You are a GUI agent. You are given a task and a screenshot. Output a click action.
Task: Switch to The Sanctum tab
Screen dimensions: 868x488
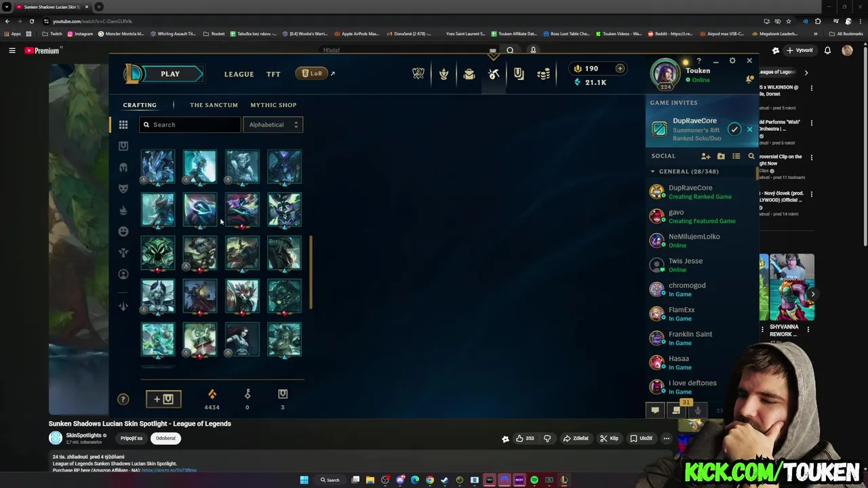click(x=214, y=105)
